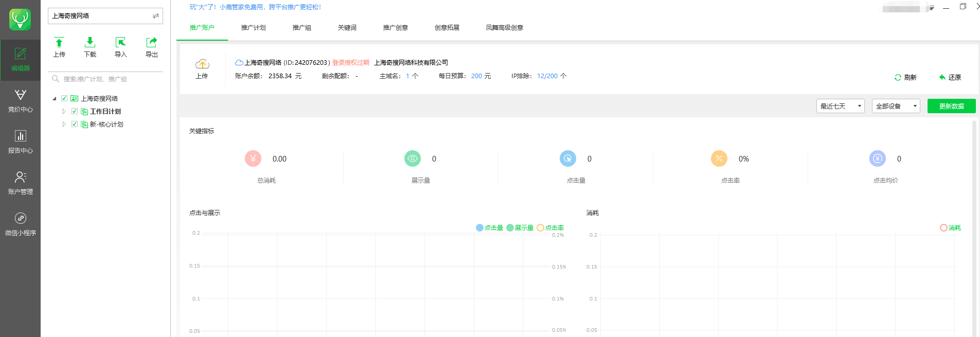
Task: Click the search magnifier icon
Action: coord(56,79)
